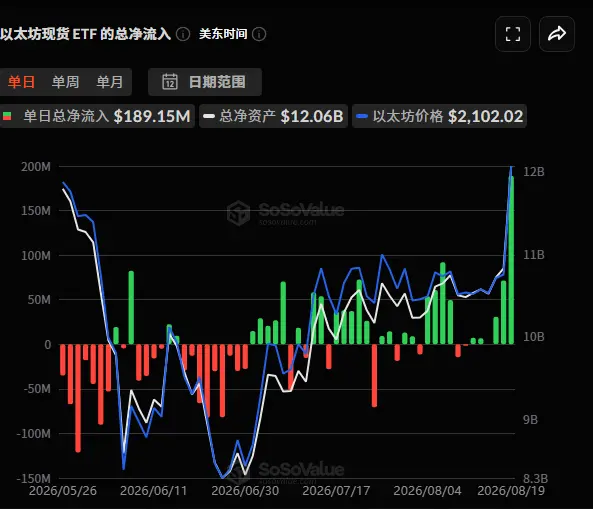The height and width of the screenshot is (509, 593).
Task: Click the 11B right axis label
Action: [534, 255]
